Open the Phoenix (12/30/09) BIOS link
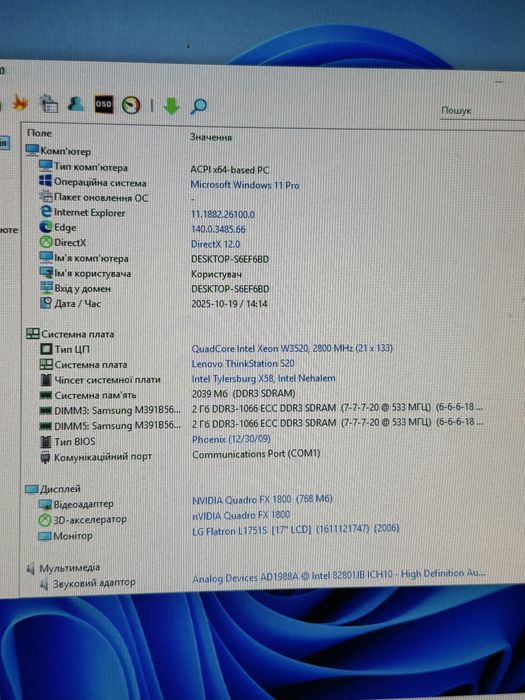The height and width of the screenshot is (700, 525). tap(231, 439)
